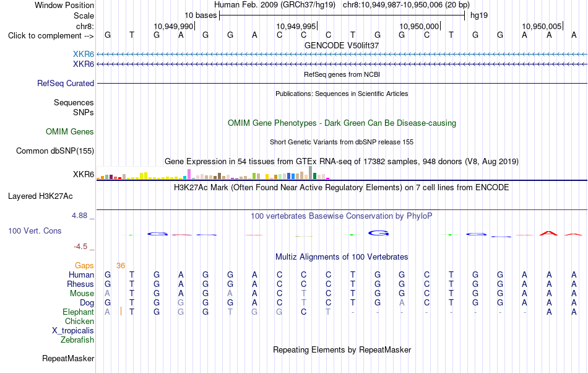The width and height of the screenshot is (588, 373).
Task: Click the RepeatMasker track label
Action: (x=68, y=359)
